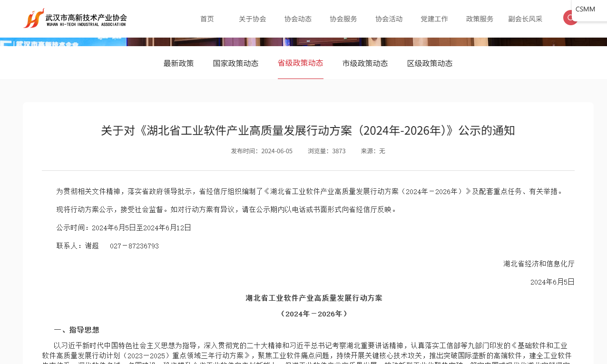Open the 首页 menu item

[x=206, y=19]
